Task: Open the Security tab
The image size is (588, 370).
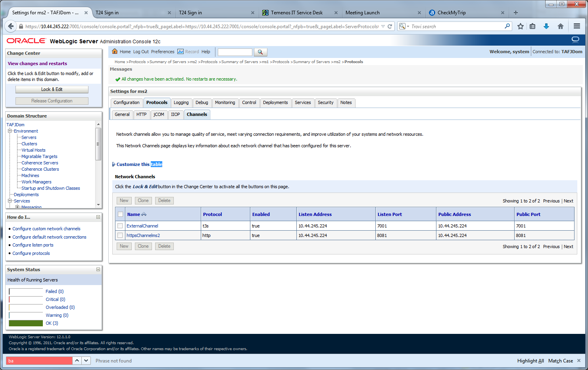Action: [x=326, y=102]
